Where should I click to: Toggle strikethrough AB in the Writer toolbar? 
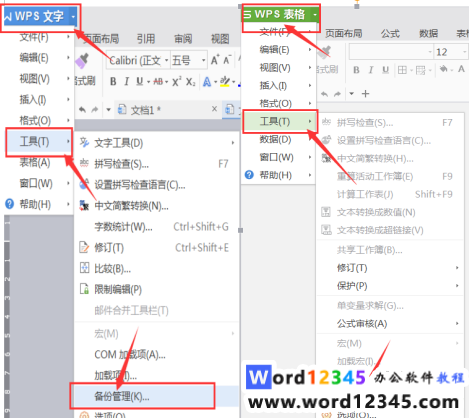pos(158,81)
